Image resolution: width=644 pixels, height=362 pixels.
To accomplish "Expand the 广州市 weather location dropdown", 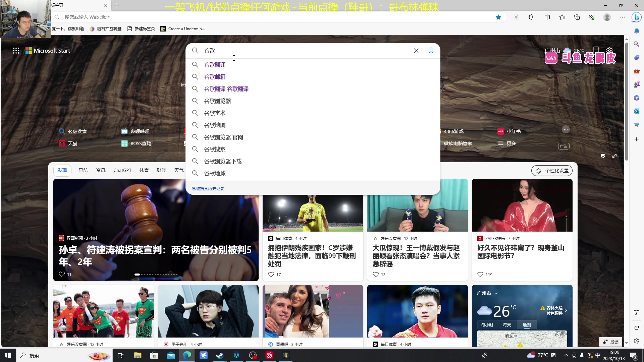I will [x=487, y=293].
